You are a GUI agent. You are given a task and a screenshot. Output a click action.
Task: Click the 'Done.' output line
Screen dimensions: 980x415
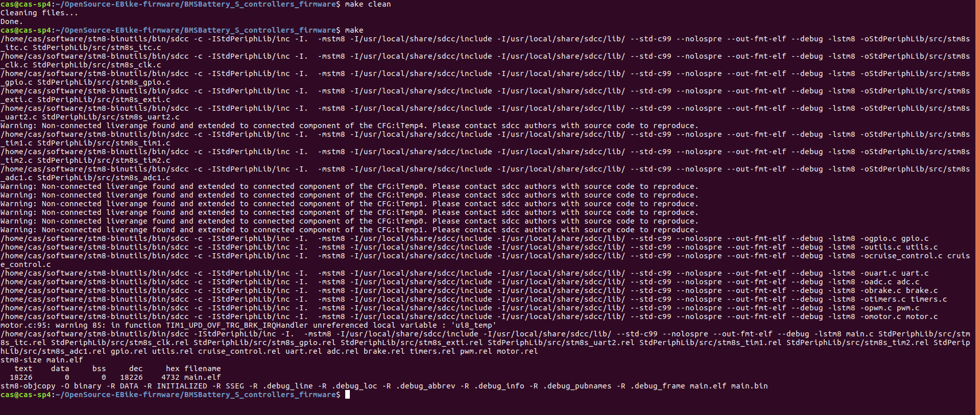[12, 21]
